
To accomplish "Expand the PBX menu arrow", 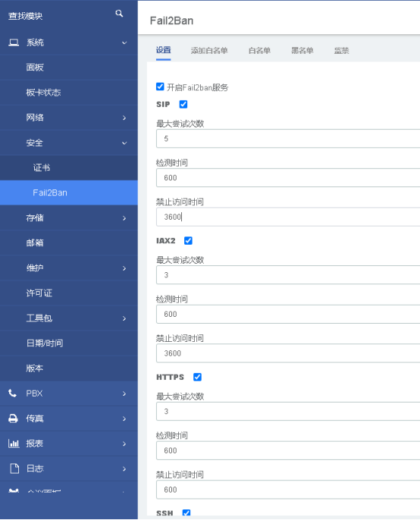I will (124, 393).
